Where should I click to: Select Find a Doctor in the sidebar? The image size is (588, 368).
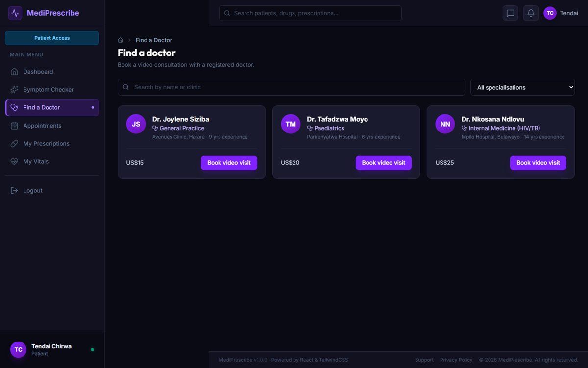coord(52,107)
